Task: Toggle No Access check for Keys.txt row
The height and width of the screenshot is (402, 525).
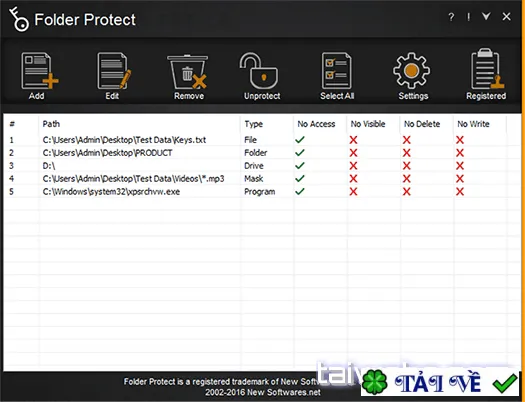Action: click(x=300, y=140)
